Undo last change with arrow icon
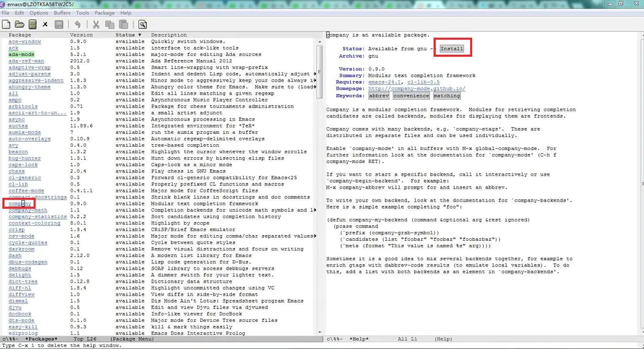Viewport: 644px width, 349px height. (78, 24)
